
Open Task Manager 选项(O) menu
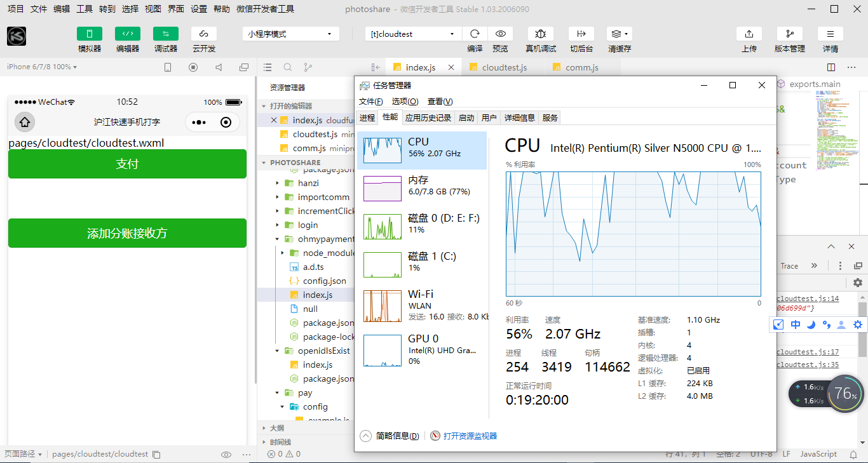(405, 102)
